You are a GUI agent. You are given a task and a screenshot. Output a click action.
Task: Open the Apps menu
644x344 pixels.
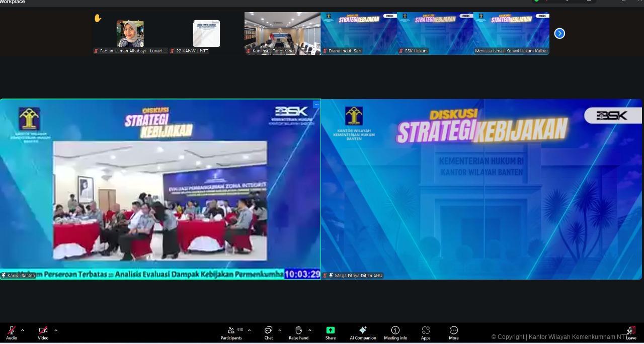coord(426,331)
